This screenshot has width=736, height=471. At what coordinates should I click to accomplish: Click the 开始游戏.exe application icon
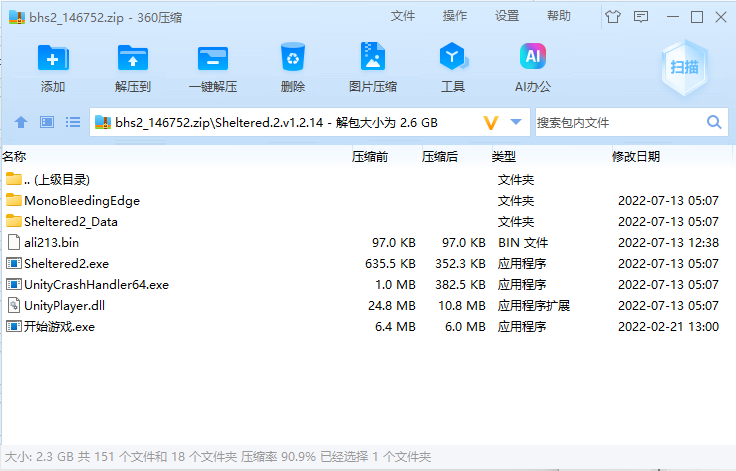(x=14, y=326)
